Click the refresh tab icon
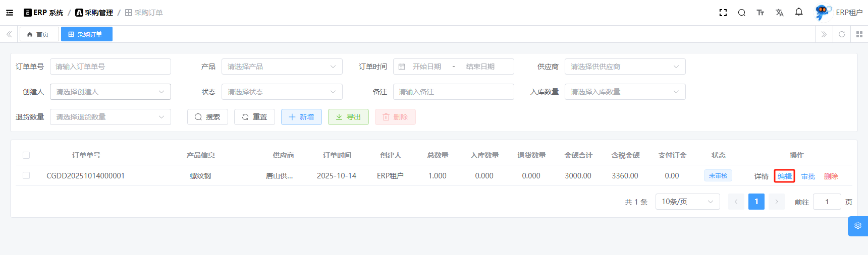868x255 pixels. coord(841,34)
